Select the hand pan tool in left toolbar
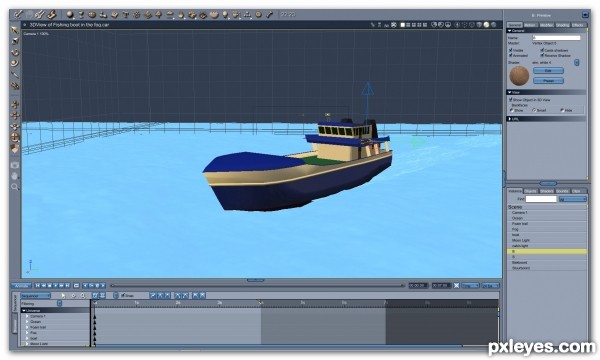 click(x=15, y=176)
